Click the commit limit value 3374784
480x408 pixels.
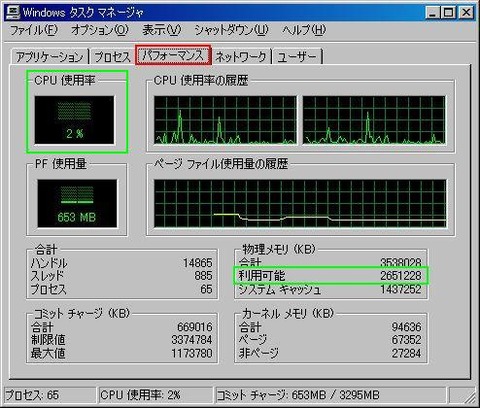pyautogui.click(x=192, y=340)
